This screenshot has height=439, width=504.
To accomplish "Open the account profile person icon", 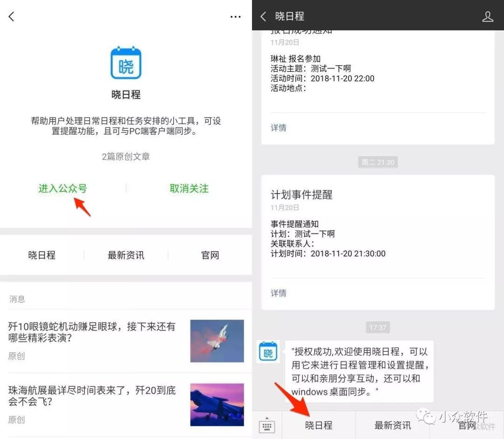I will pyautogui.click(x=487, y=16).
